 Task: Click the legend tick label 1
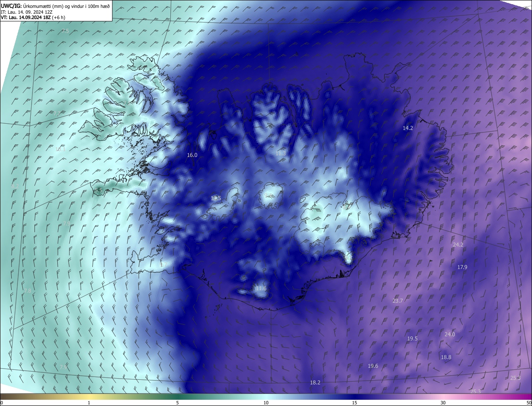tap(89, 403)
